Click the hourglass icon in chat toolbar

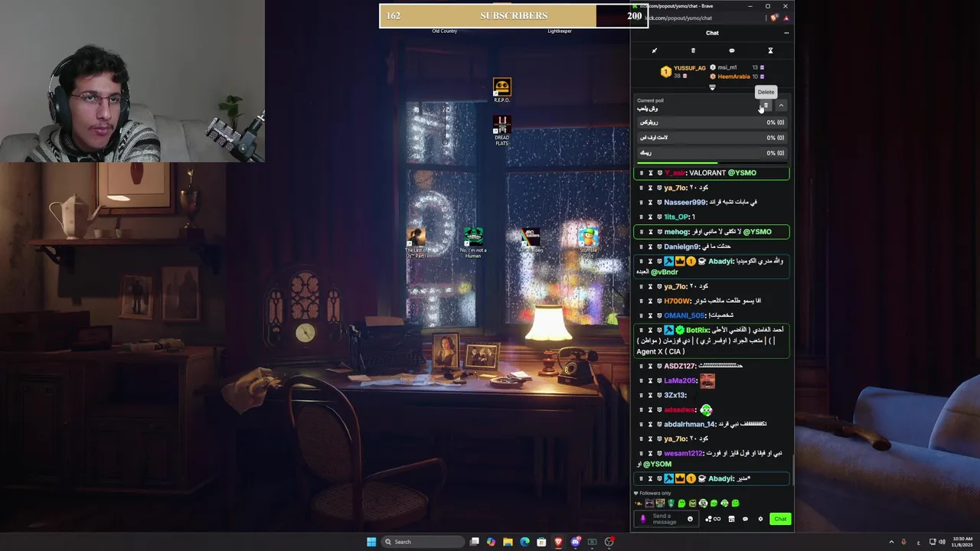click(x=770, y=51)
